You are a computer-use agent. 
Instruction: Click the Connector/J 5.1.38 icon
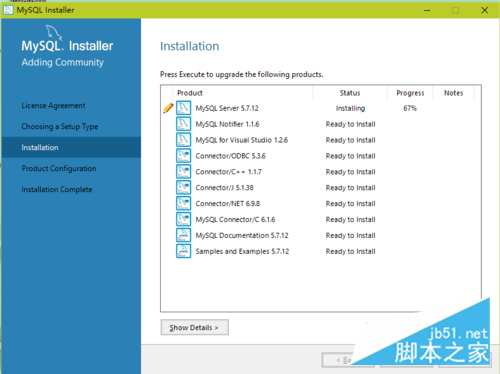point(183,187)
